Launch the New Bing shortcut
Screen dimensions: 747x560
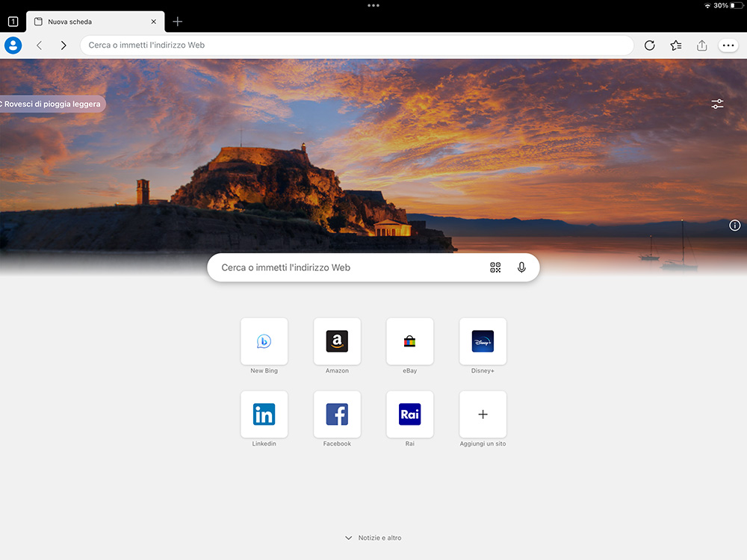(x=264, y=341)
